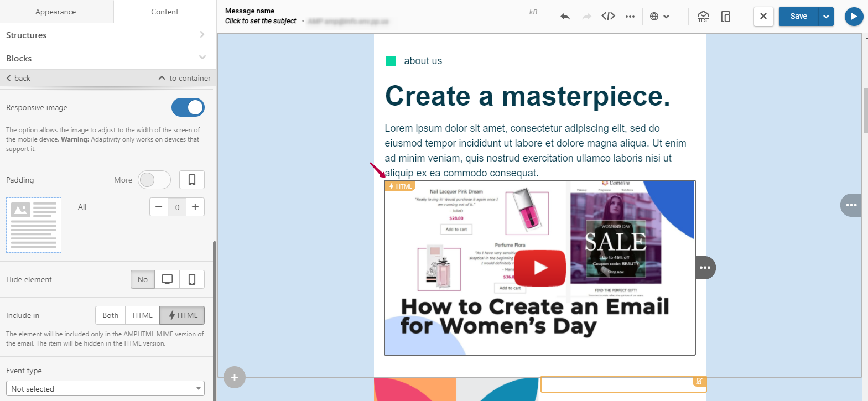Select Both for Include in
868x401 pixels.
[111, 315]
